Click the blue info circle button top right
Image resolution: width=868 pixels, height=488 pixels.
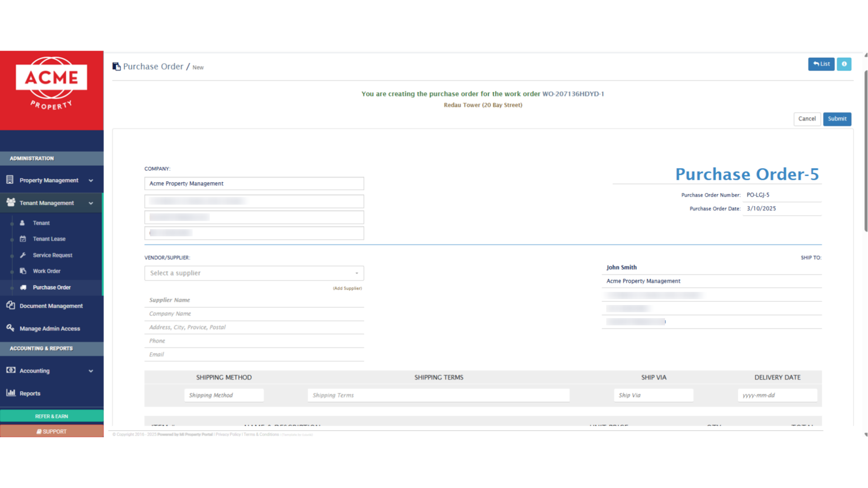point(844,64)
